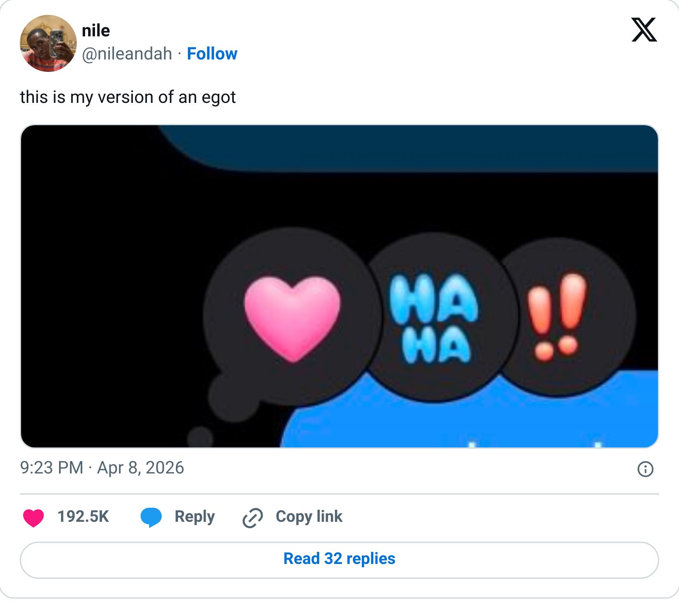Click the Reply text label
The height and width of the screenshot is (616, 679).
[195, 516]
